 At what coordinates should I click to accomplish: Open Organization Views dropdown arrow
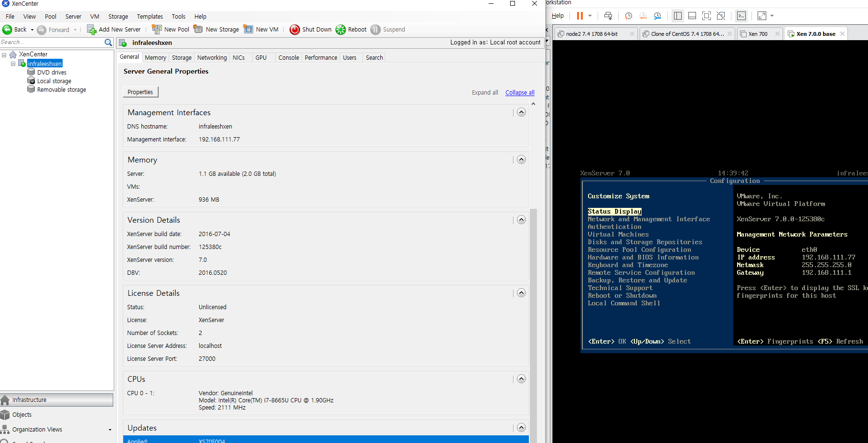point(110,430)
